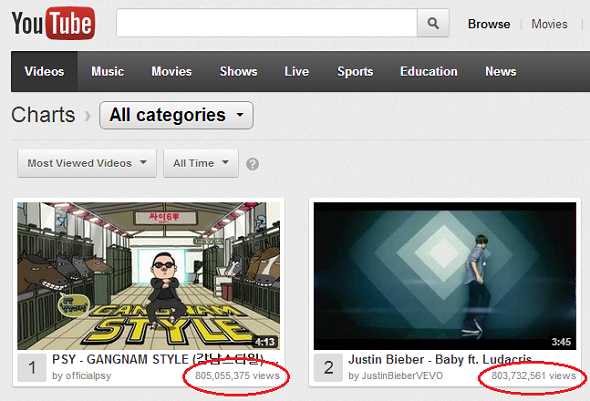Open the All categories dropdown
Image resolution: width=590 pixels, height=401 pixels.
point(176,115)
